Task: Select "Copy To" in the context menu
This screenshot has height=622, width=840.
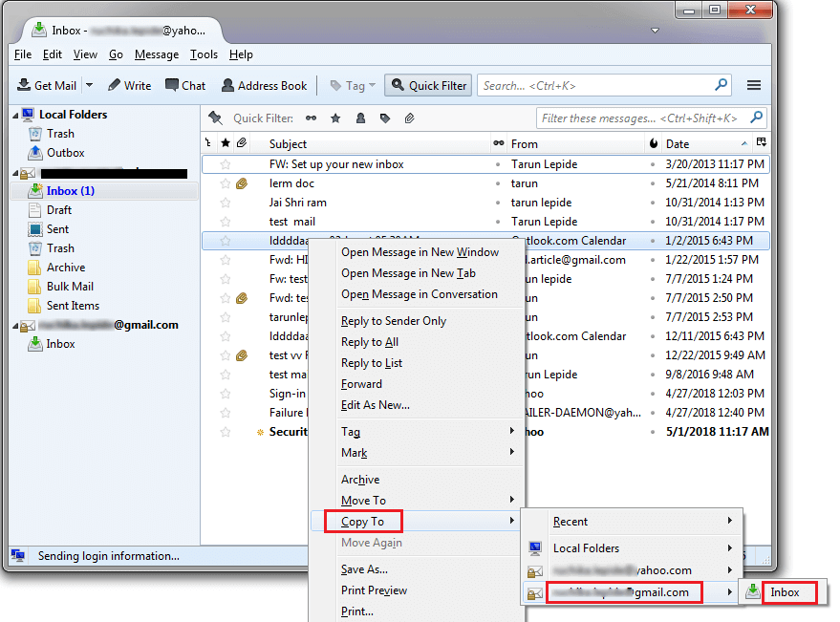Action: tap(362, 522)
